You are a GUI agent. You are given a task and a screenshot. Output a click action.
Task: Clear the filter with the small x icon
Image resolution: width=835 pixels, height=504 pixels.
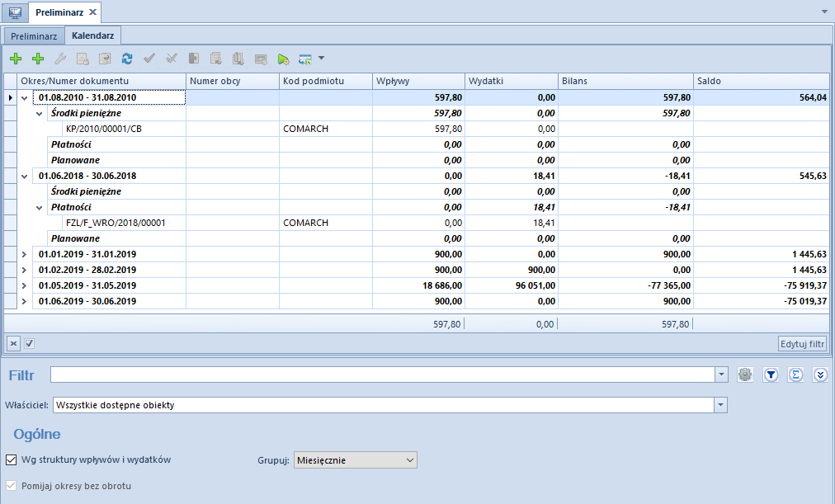pyautogui.click(x=13, y=343)
